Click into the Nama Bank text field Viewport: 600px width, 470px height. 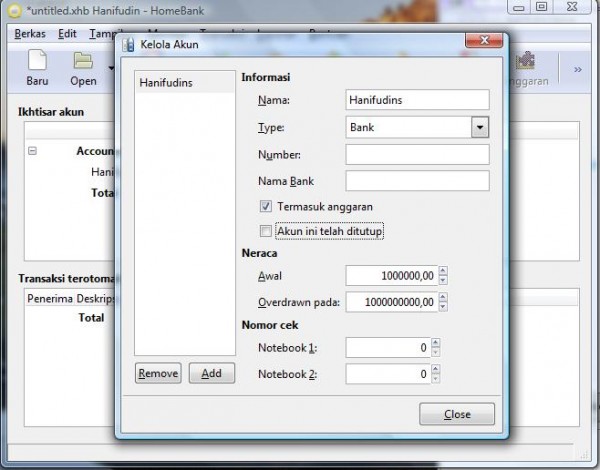417,181
